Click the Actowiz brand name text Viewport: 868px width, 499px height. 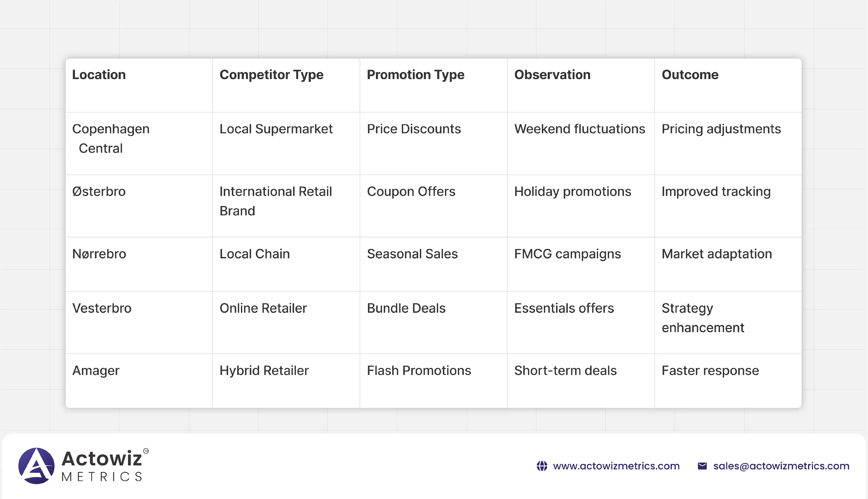click(x=101, y=459)
